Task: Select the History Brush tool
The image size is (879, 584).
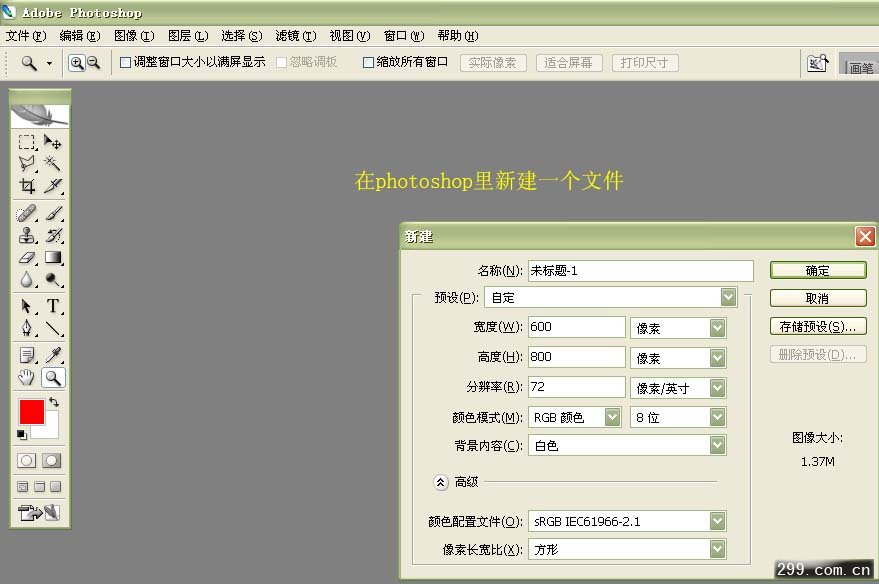Action: [53, 235]
